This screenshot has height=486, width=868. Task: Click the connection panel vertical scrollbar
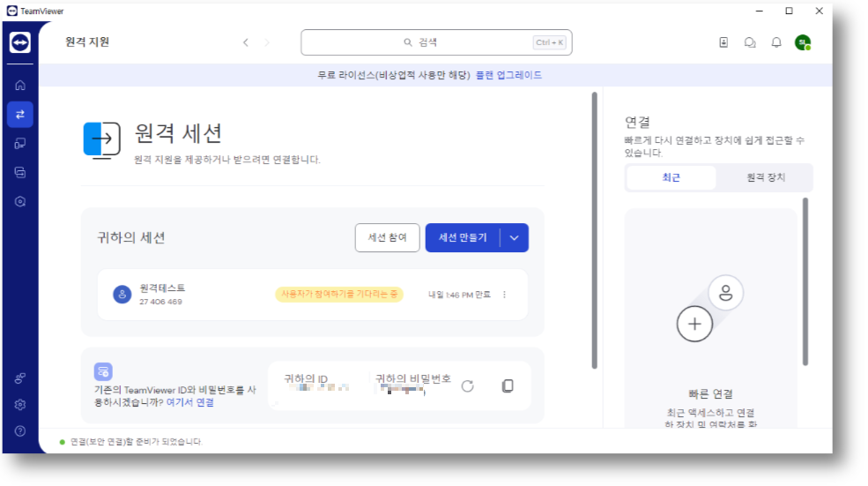805,281
